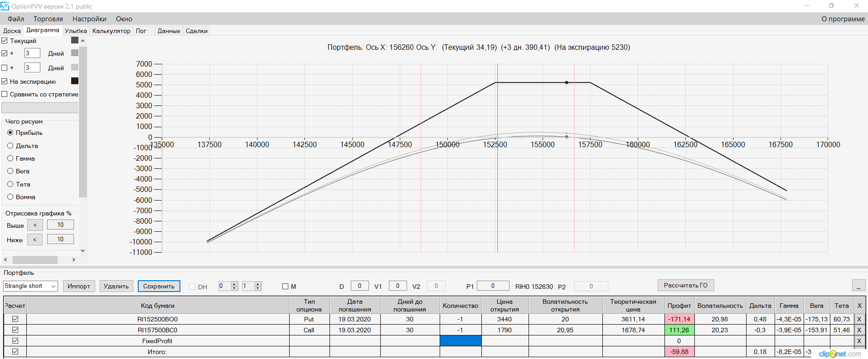Click the P1 input field
This screenshot has width=868, height=359.
(x=493, y=286)
